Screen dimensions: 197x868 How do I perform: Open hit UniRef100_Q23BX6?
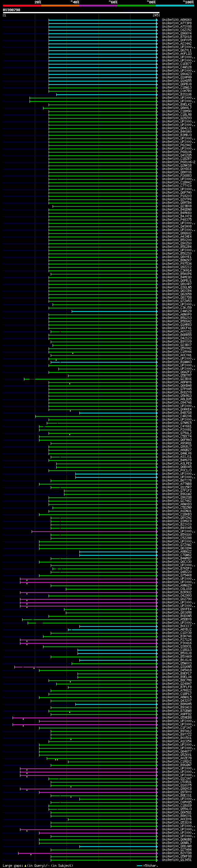click(177, 379)
